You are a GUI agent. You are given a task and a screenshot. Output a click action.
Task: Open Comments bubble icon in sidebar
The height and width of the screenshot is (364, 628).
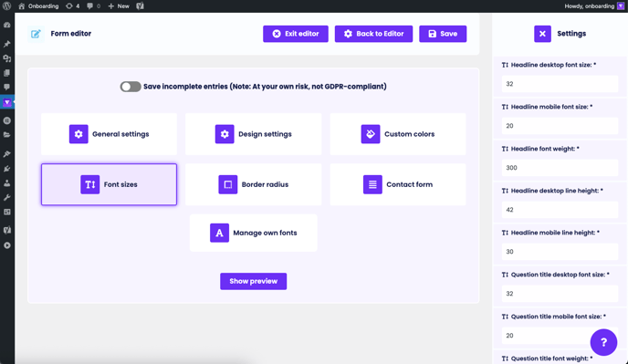[x=6, y=88]
